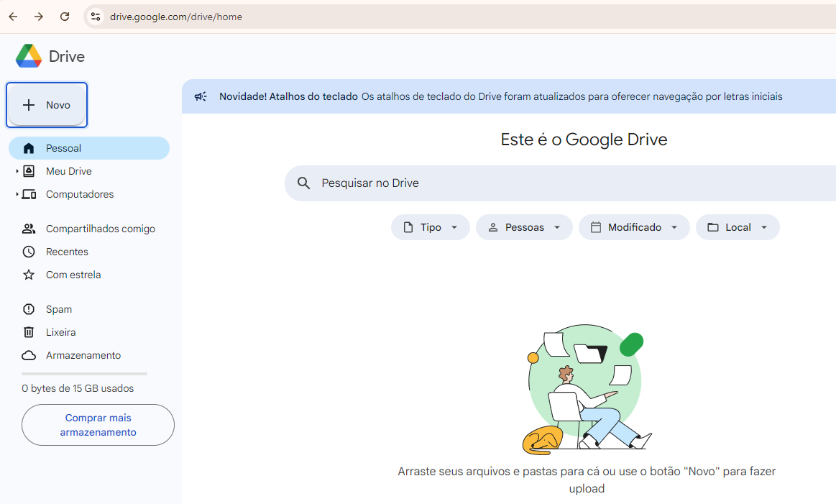
Task: Click the folder icon on Local chip
Action: coord(713,227)
